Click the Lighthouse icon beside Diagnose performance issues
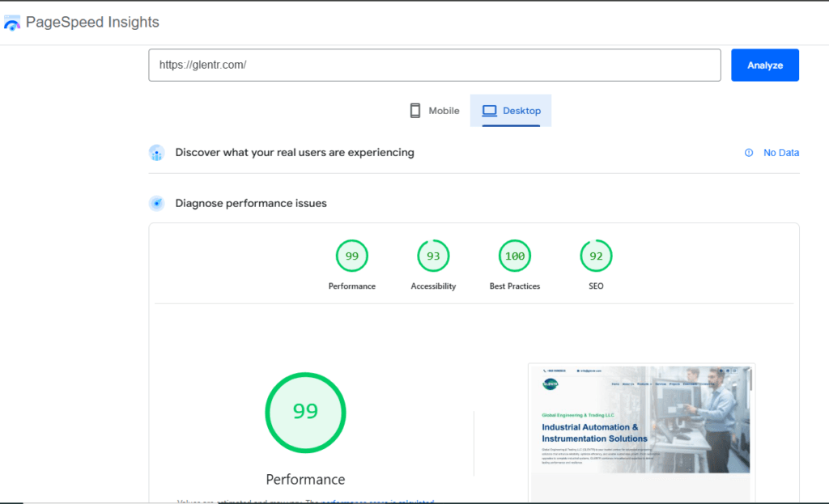Screen dimensions: 829x504 pyautogui.click(x=156, y=203)
